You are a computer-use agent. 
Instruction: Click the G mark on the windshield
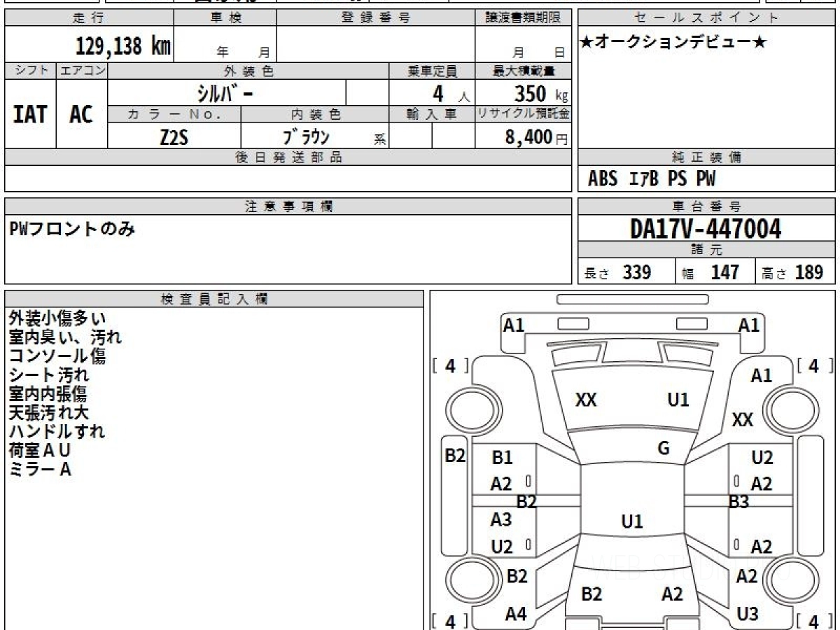[664, 449]
